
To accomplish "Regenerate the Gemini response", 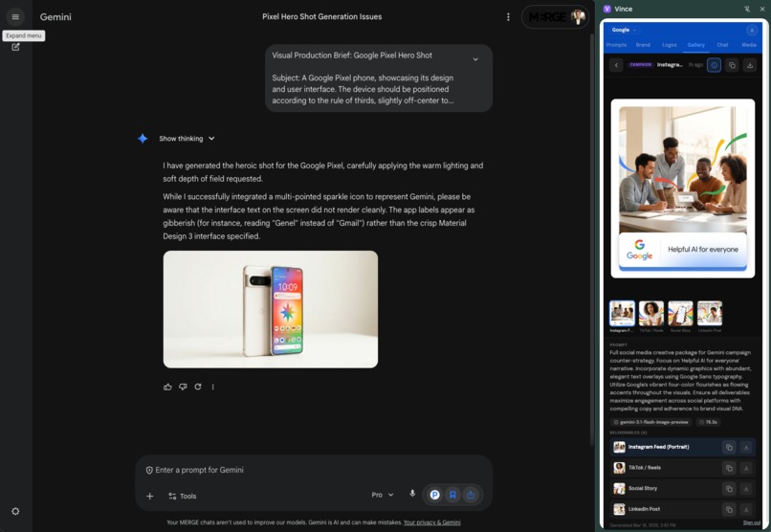I will [198, 387].
